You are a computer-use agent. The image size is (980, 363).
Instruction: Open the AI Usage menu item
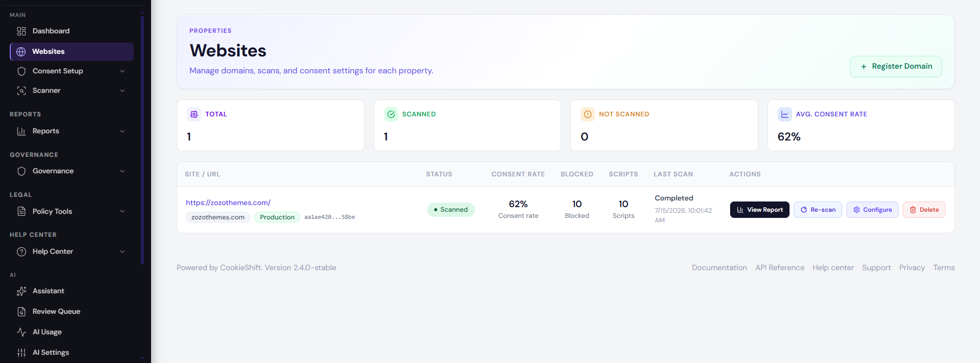point(72,332)
